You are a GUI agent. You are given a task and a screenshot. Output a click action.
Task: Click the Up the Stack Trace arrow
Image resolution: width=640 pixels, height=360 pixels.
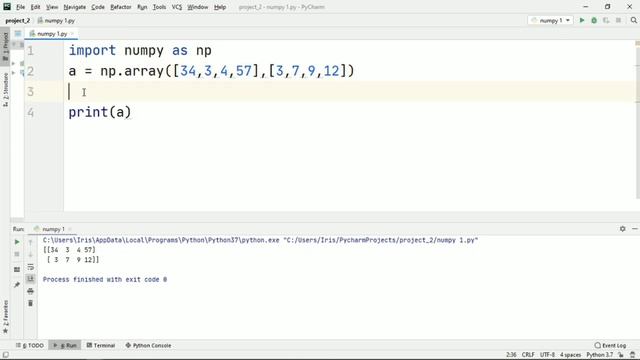point(30,242)
